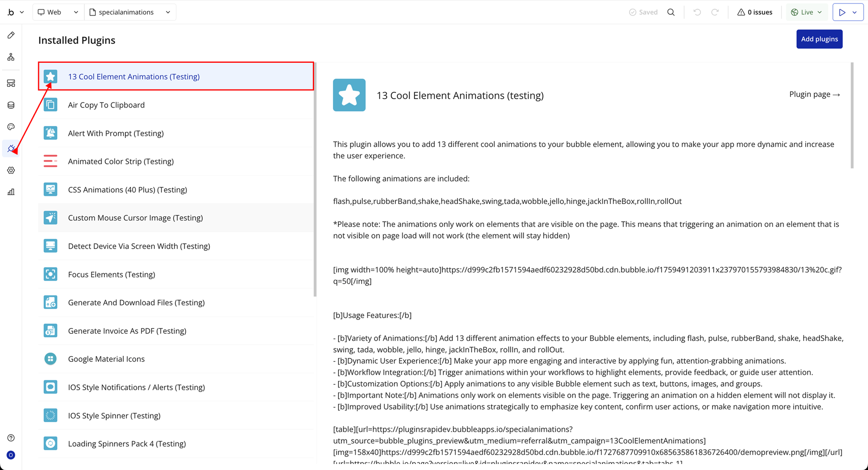
Task: Select Air Copy To Clipboard plugin
Action: [106, 105]
